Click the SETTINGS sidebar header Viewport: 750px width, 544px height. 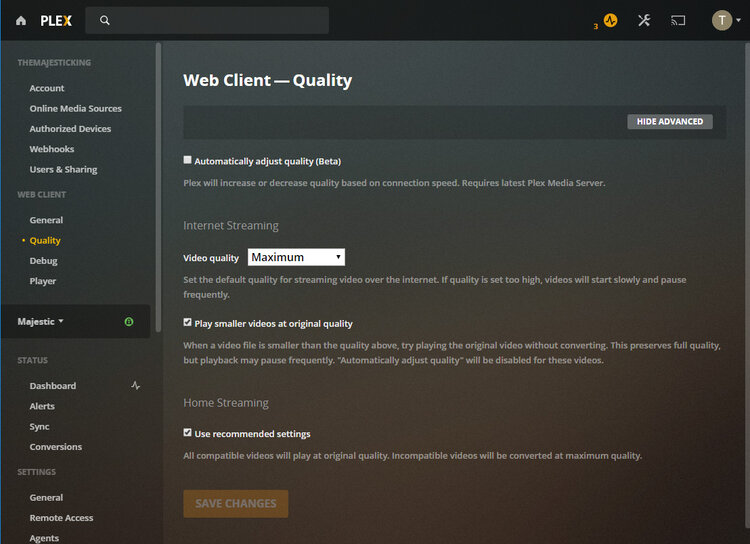click(x=36, y=472)
